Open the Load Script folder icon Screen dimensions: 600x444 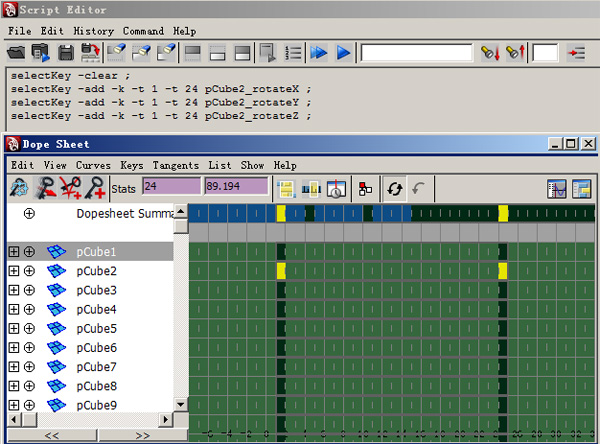[16, 52]
